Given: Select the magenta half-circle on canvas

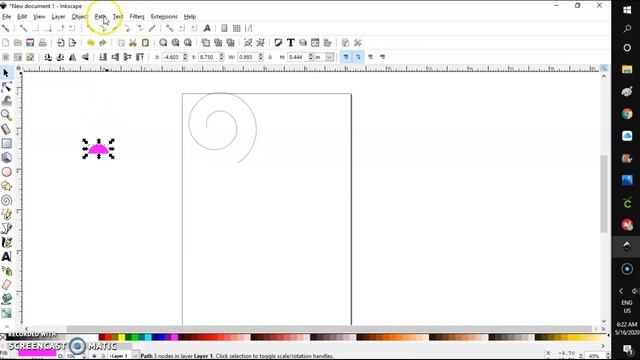Looking at the screenshot, I should [x=98, y=150].
